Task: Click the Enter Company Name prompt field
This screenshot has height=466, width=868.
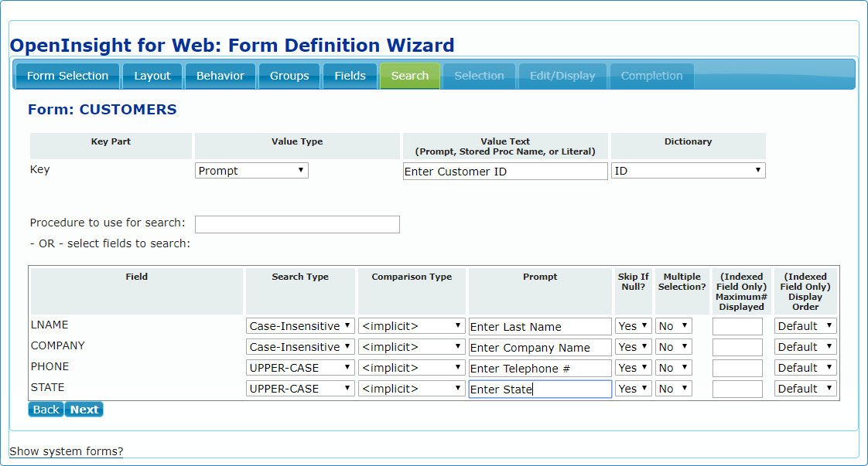Action: click(540, 348)
